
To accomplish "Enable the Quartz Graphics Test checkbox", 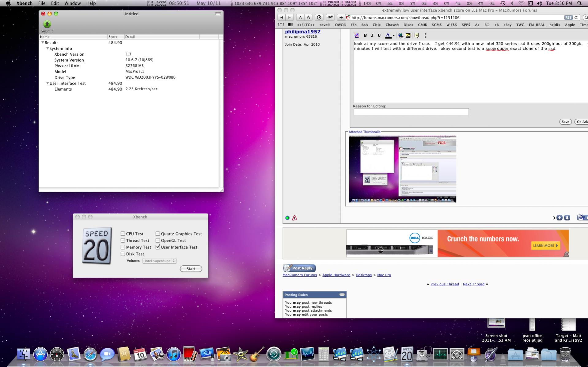I will click(158, 234).
